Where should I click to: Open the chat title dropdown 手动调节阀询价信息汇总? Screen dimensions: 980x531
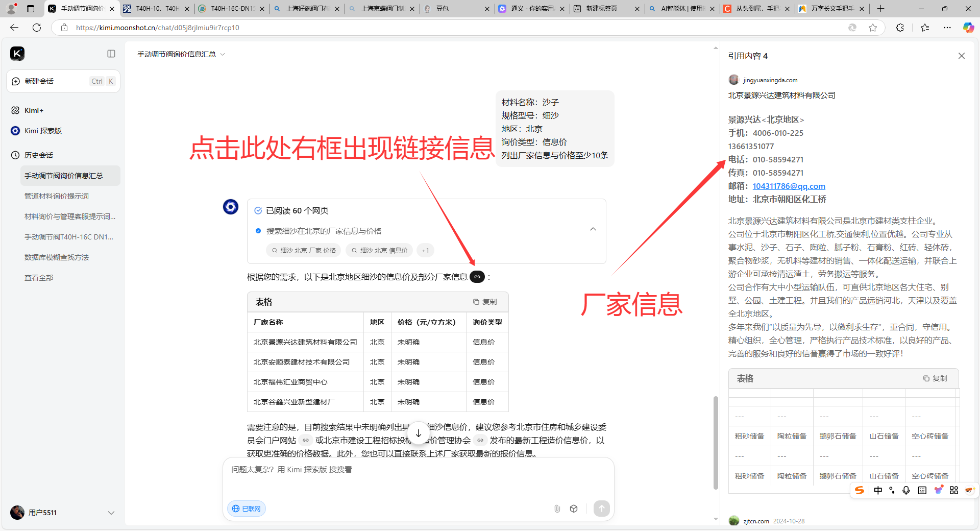click(x=181, y=54)
